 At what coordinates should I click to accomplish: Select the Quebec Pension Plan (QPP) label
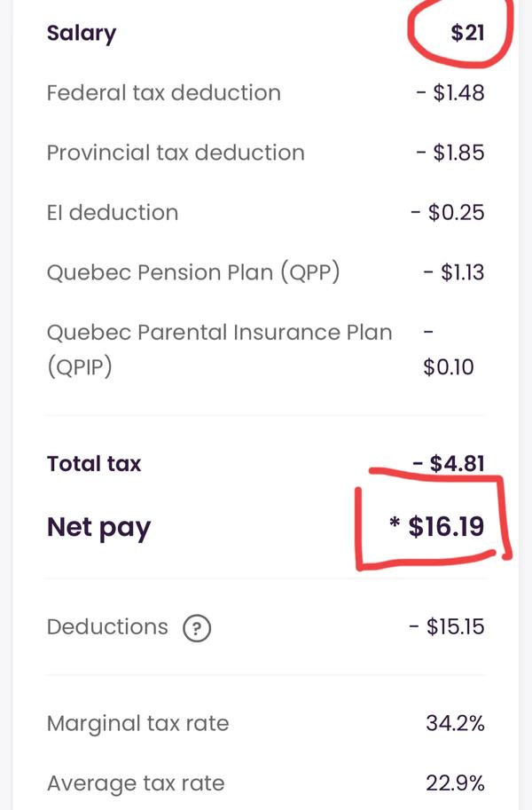(x=193, y=272)
